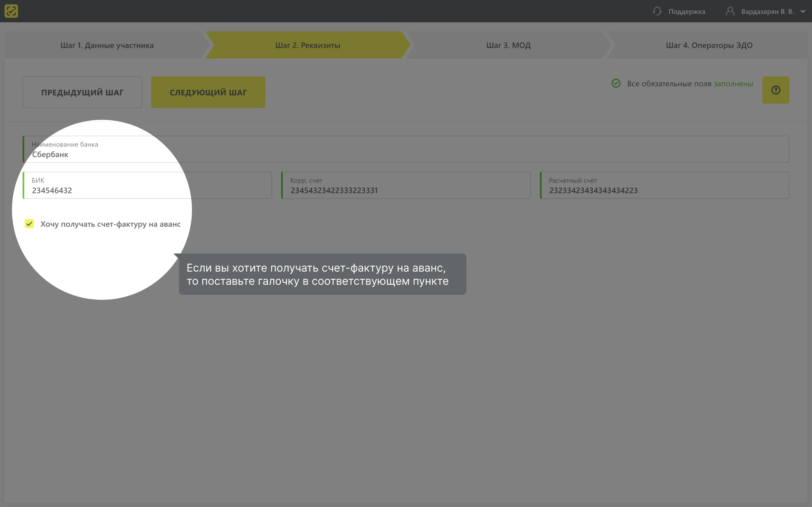Click the БИК input field

click(x=147, y=185)
